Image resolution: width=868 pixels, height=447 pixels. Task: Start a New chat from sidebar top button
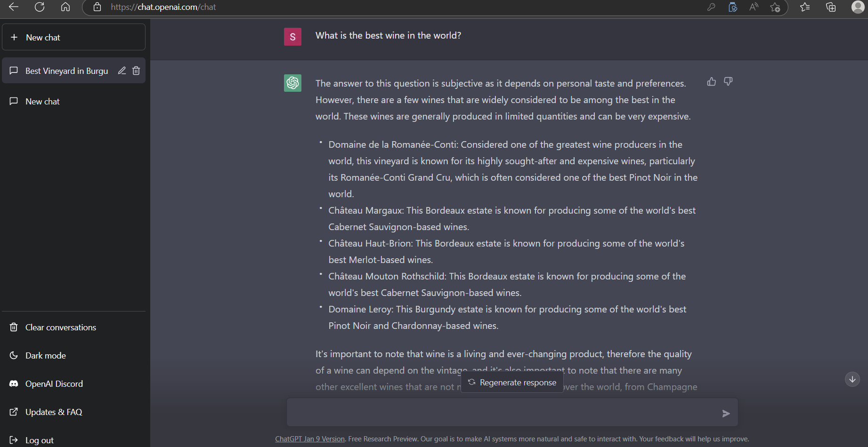74,37
